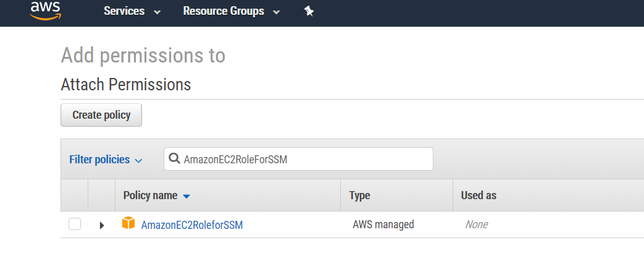Open the Resource Groups menu
644x274 pixels.
[224, 11]
